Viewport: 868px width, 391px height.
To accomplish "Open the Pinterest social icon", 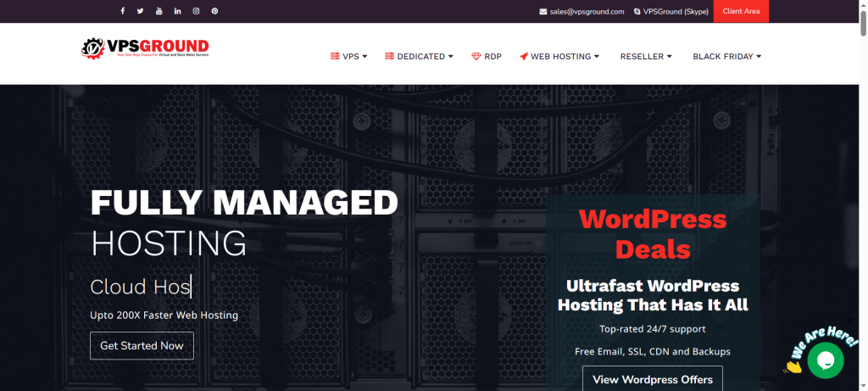I will tap(215, 11).
